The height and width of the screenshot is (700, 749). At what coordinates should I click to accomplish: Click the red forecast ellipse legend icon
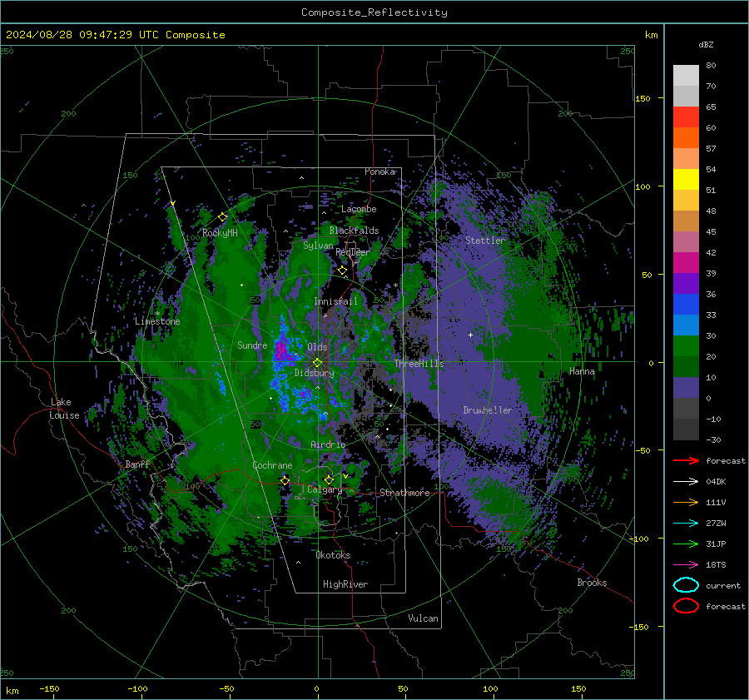[x=686, y=606]
